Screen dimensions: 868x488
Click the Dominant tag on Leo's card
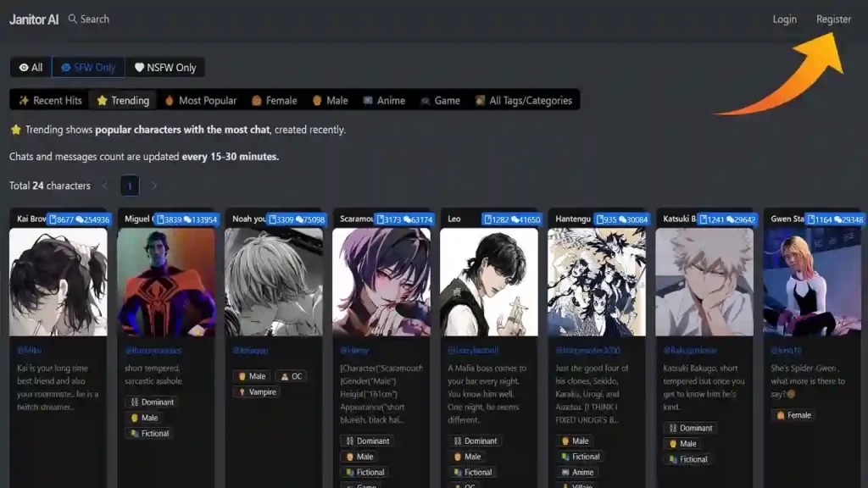(475, 441)
